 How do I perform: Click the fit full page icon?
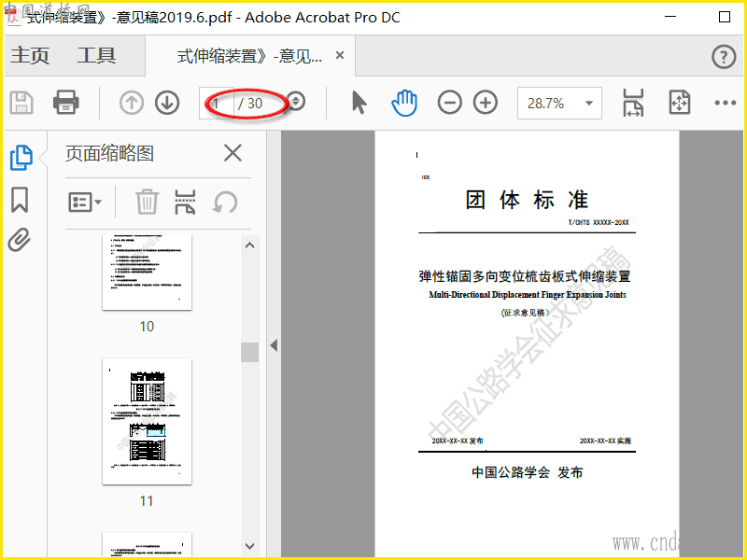coord(680,103)
